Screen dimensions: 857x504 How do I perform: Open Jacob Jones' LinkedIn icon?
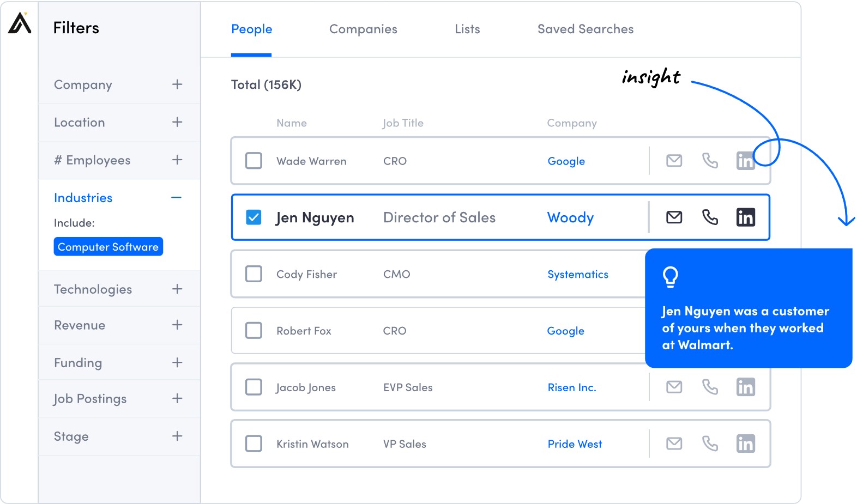[745, 387]
